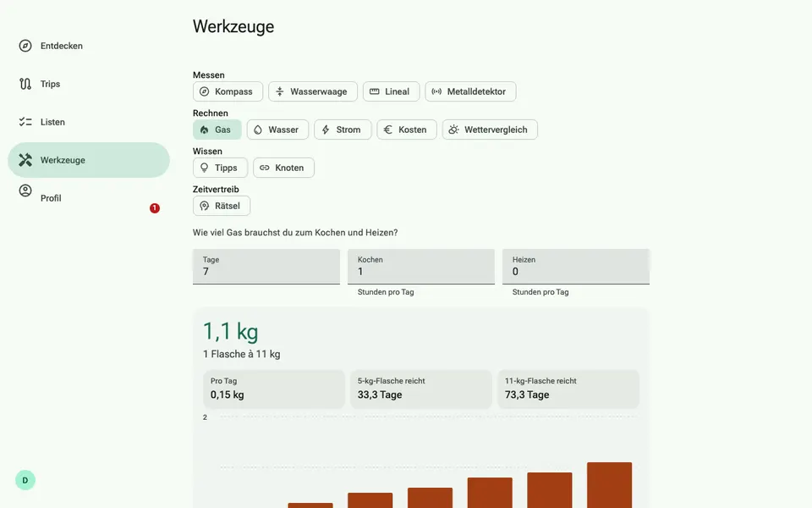Screen dimensions: 812x508
Task: Click the gas usage question text
Action: coord(295,232)
